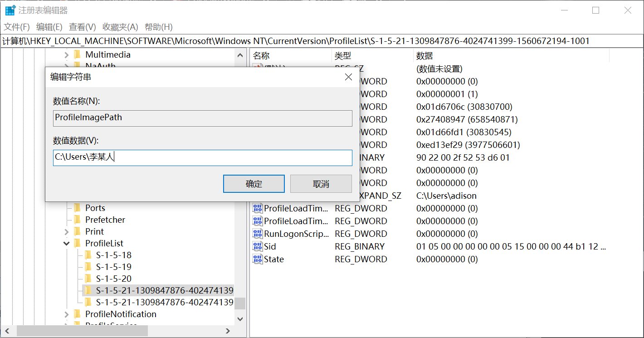
Task: Expand the Print key arrow
Action: (67, 231)
